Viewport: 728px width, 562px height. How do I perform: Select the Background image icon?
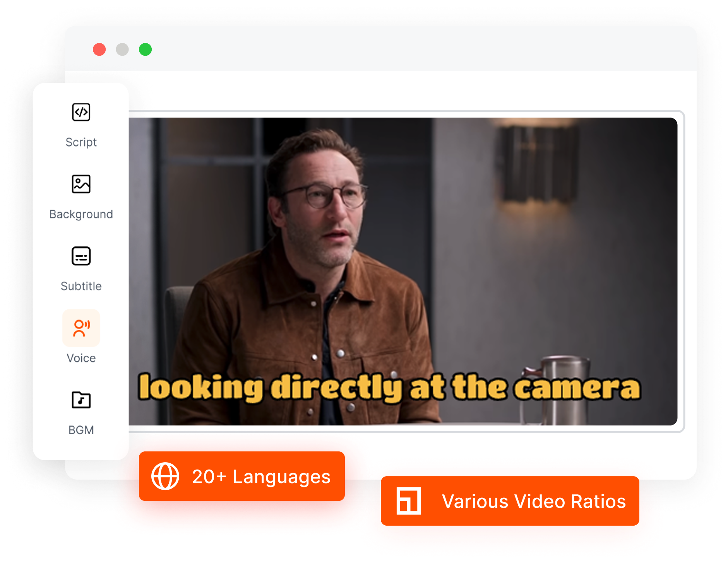pos(81,184)
